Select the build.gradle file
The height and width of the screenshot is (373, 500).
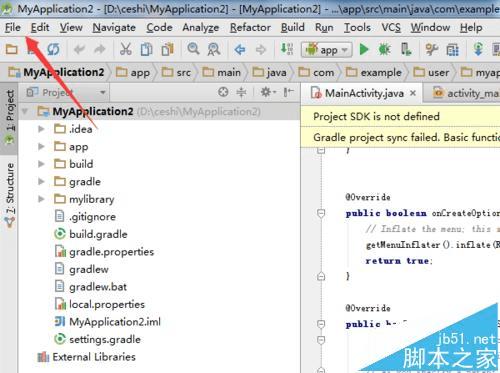pos(91,234)
